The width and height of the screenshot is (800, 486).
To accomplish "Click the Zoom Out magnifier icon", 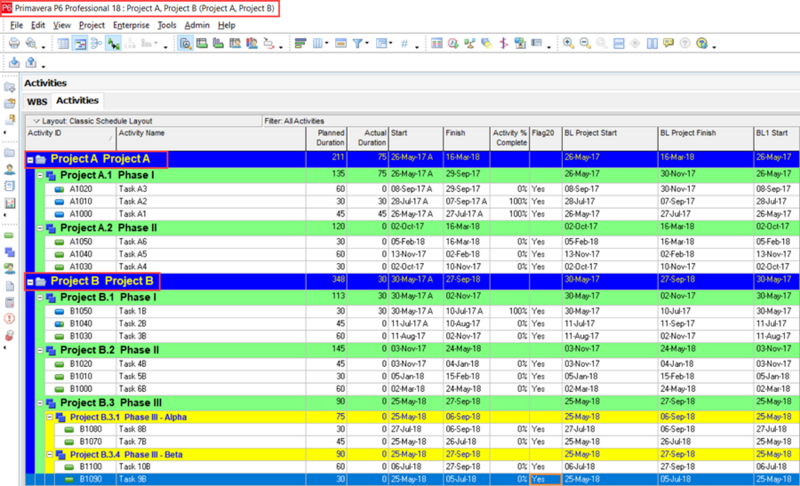I will tap(585, 44).
